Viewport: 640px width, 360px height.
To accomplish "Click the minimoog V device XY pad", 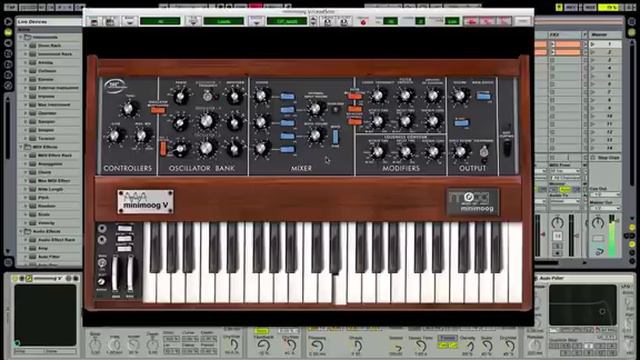I will point(45,315).
